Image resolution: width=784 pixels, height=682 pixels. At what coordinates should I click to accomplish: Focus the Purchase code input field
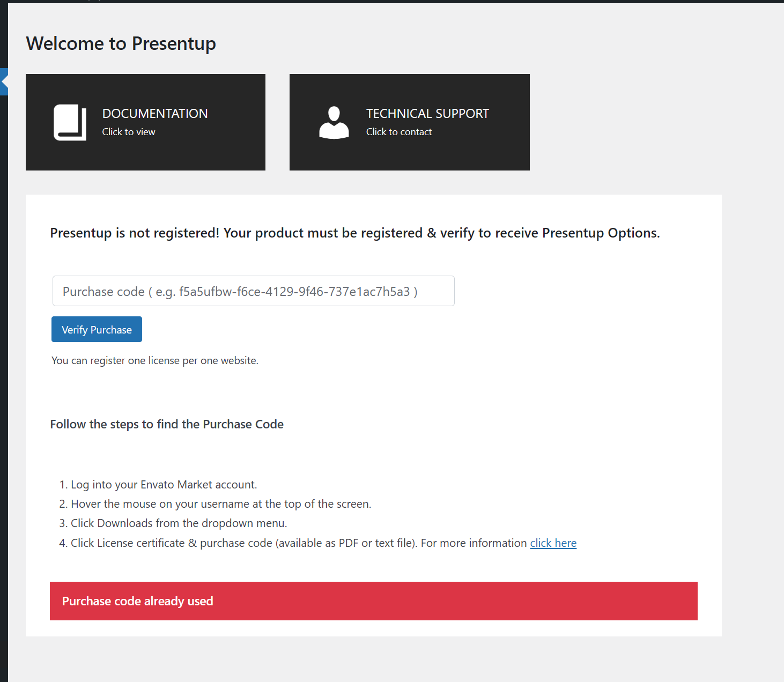point(253,291)
